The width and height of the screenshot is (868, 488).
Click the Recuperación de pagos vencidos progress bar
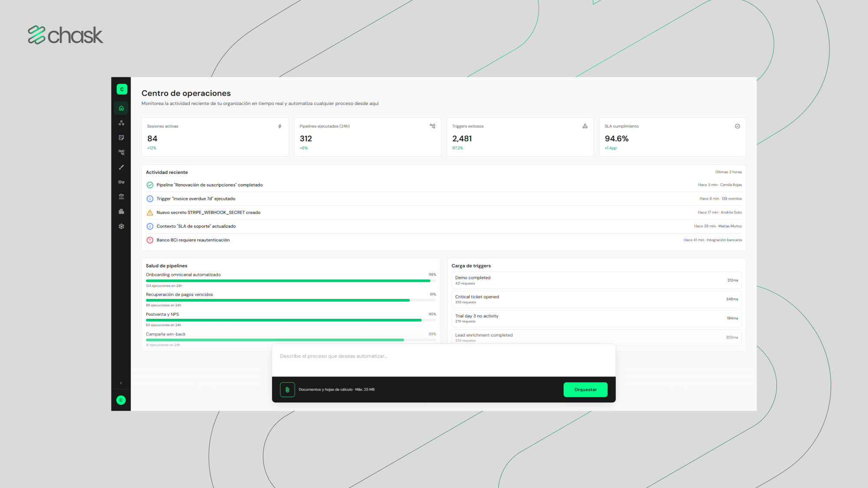(x=291, y=300)
